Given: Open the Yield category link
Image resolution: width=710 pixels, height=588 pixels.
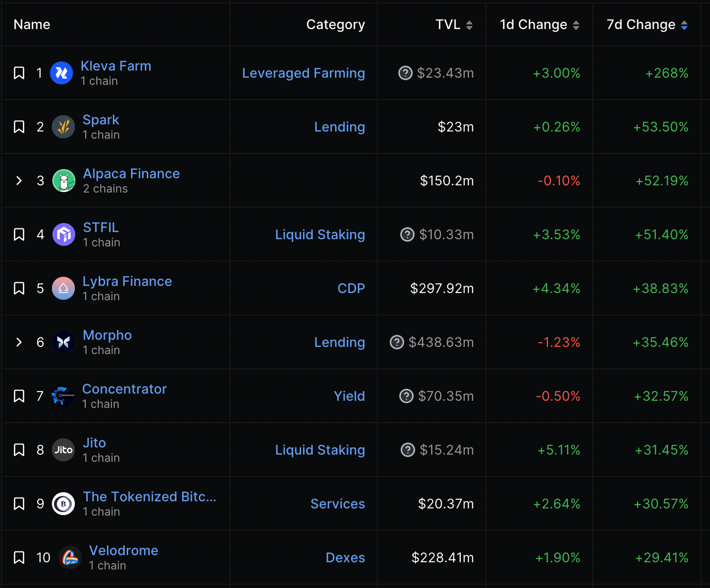Looking at the screenshot, I should (349, 396).
